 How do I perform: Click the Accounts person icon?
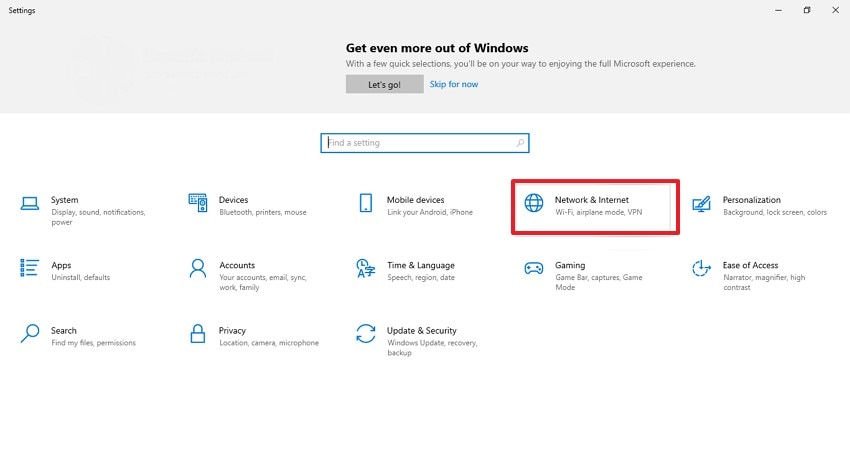pos(198,268)
